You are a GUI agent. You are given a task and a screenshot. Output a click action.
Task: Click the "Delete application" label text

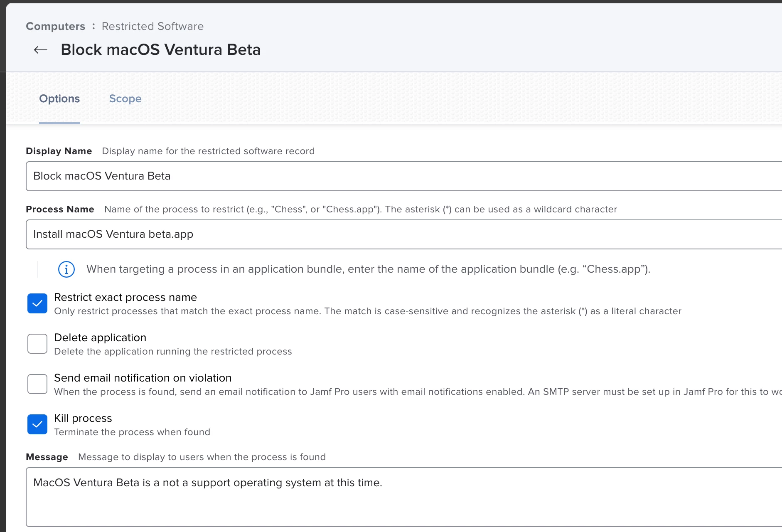pos(100,337)
